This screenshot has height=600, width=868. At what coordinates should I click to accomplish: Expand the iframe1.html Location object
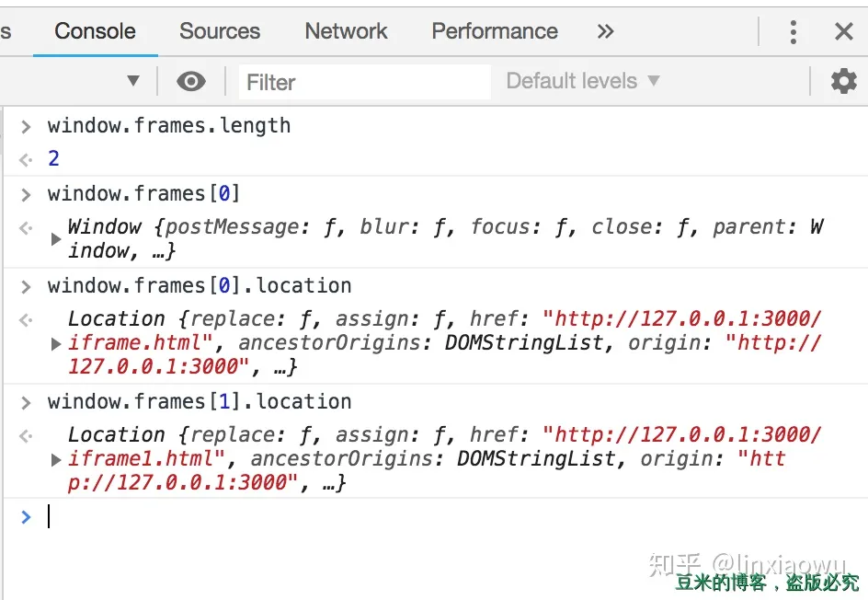click(x=56, y=459)
